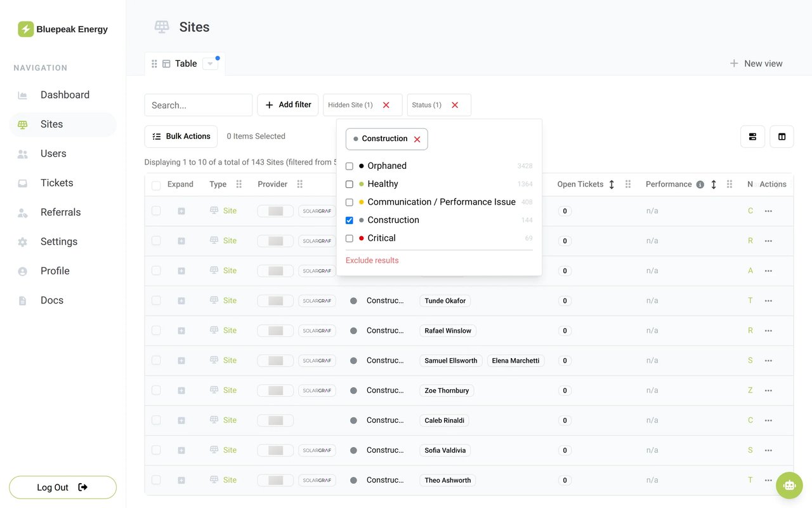The width and height of the screenshot is (812, 508).
Task: Remove the Status filter with its X
Action: point(454,105)
